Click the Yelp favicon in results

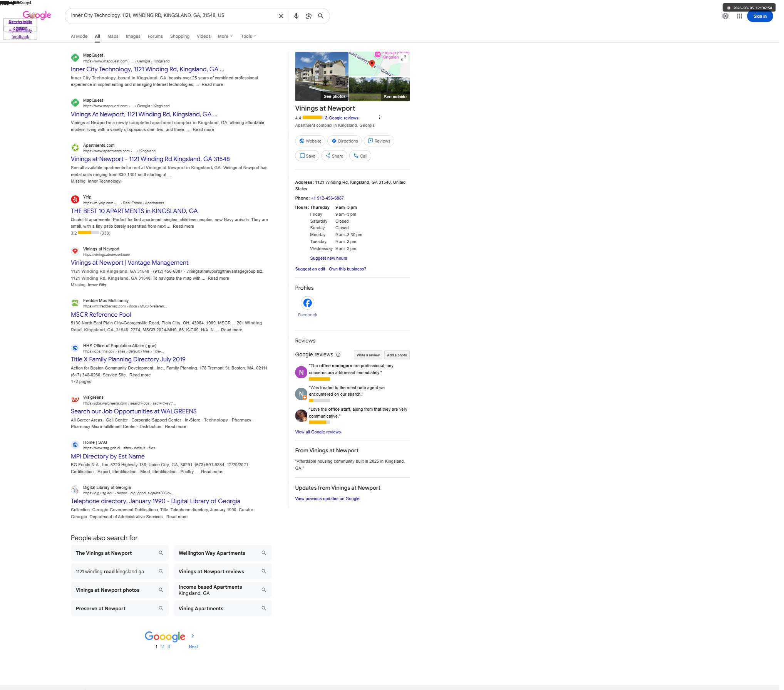coord(75,200)
